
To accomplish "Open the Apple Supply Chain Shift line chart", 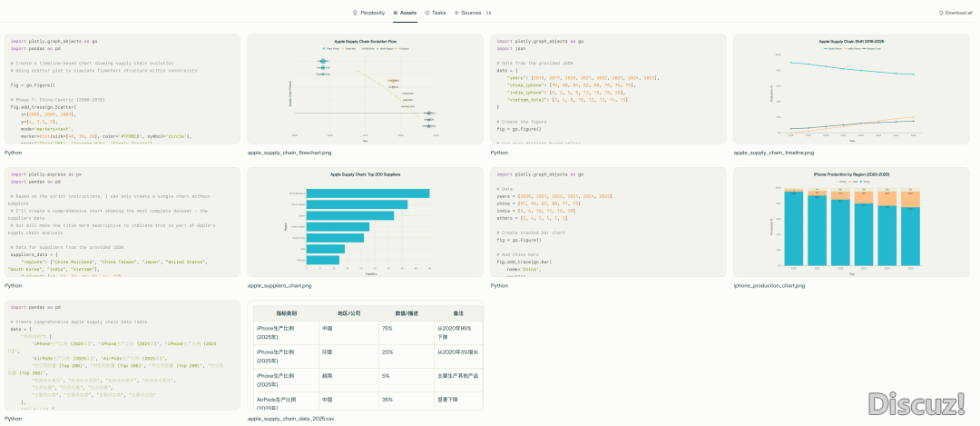I will click(x=851, y=89).
